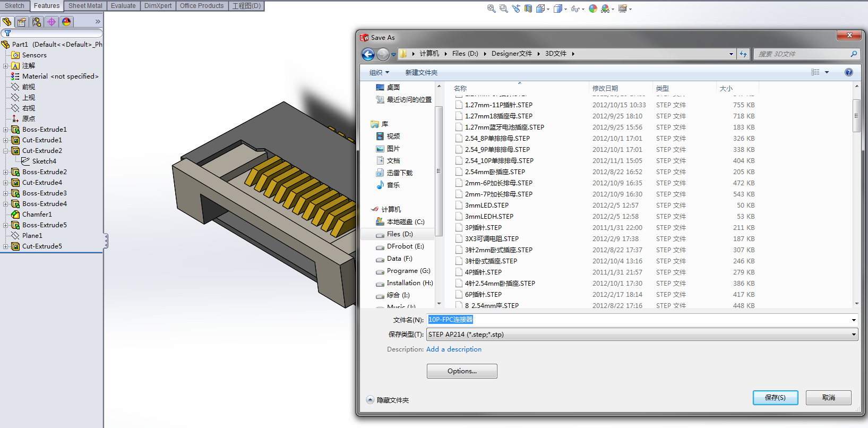Open address bar history dropdown
This screenshot has width=868, height=428.
click(x=731, y=54)
